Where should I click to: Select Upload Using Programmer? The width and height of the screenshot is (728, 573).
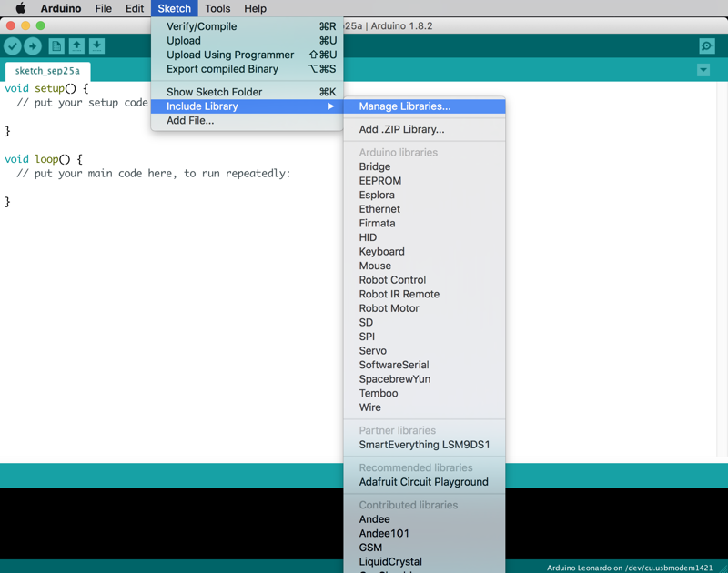click(x=247, y=55)
